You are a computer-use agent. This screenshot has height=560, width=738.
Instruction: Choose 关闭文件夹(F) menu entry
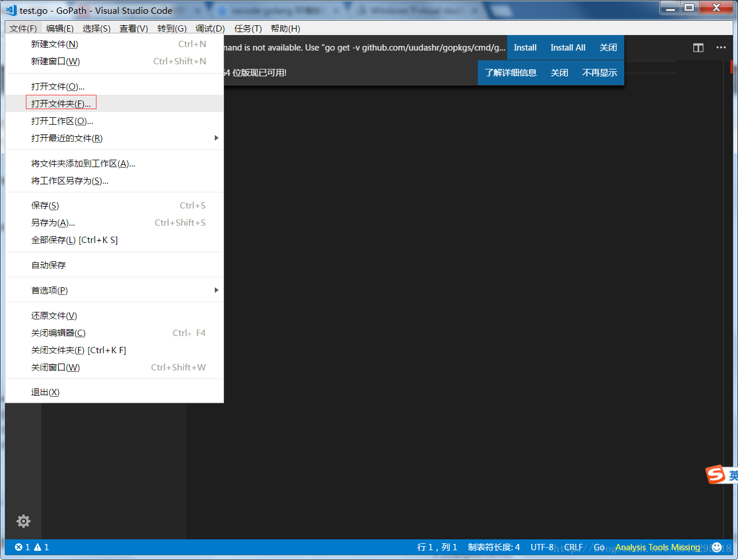[114, 350]
